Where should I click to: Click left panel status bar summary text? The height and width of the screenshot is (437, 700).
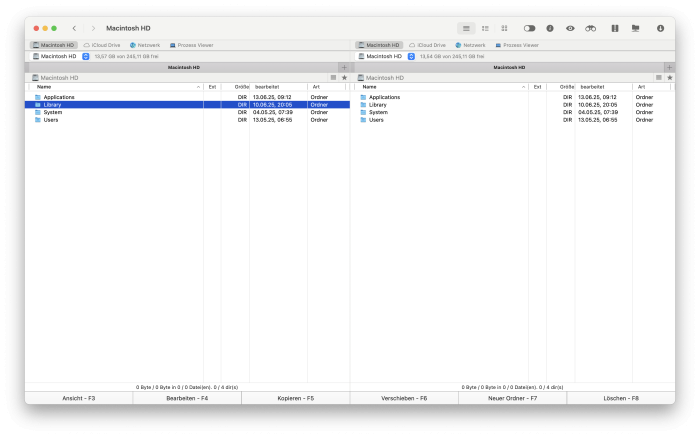tap(187, 387)
